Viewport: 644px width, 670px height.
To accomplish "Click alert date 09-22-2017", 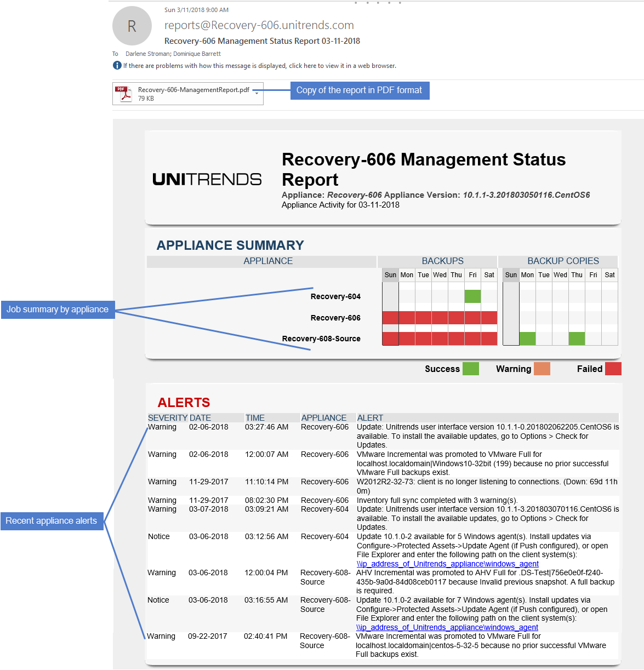I will click(207, 636).
